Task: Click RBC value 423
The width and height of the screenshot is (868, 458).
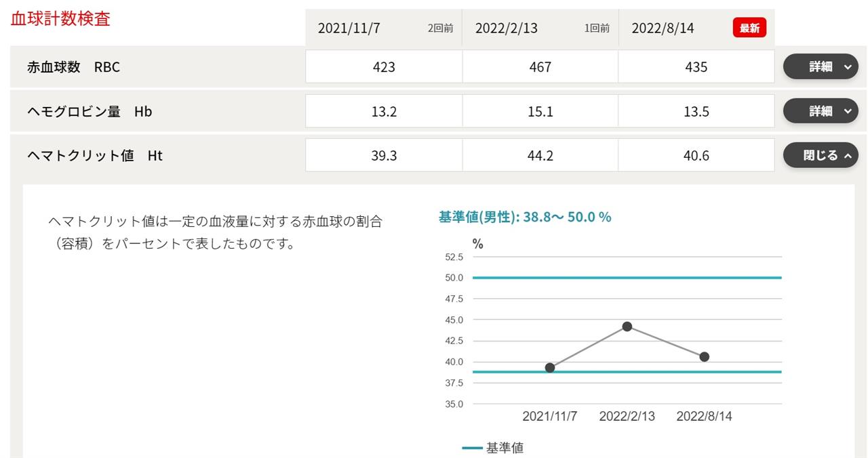Action: click(x=384, y=67)
